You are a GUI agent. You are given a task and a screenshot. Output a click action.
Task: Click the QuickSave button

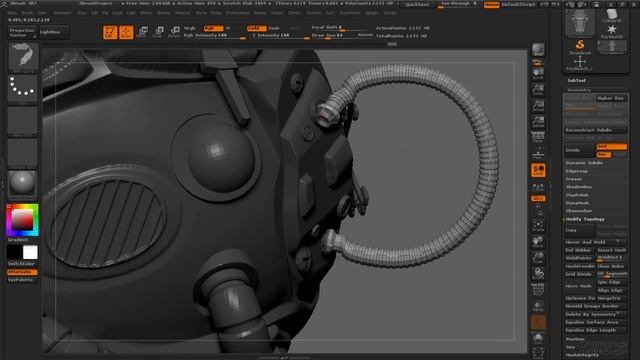417,4
